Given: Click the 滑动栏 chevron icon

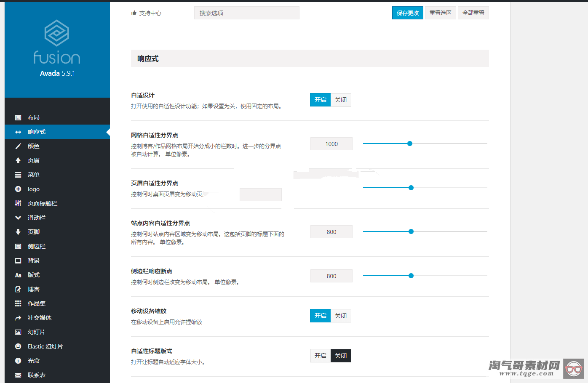Looking at the screenshot, I should [x=18, y=218].
